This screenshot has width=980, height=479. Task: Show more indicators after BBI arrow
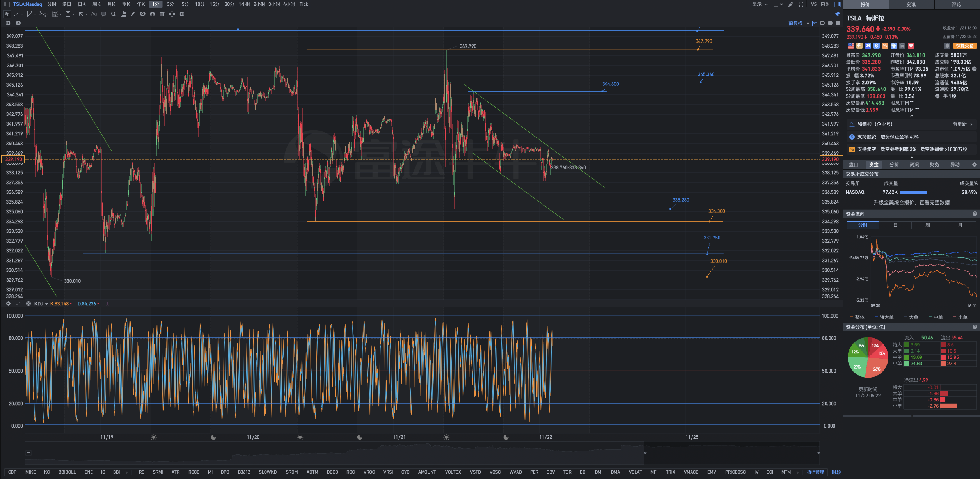tap(126, 472)
